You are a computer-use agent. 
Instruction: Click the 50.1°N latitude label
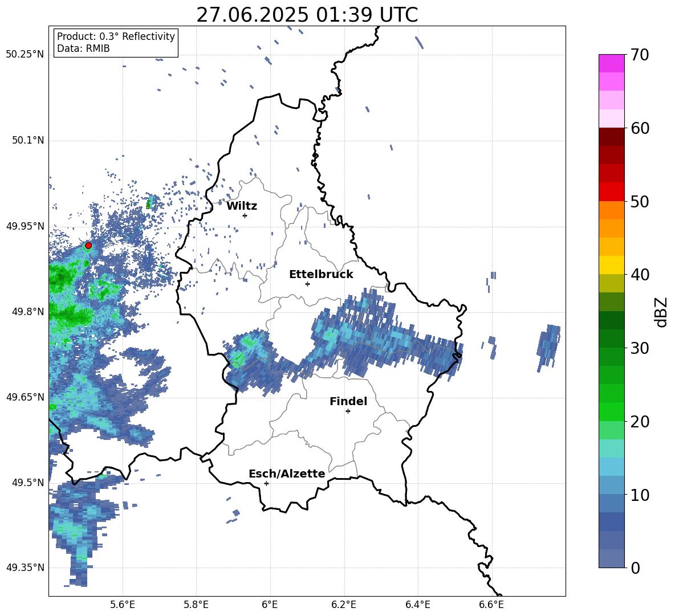28,140
